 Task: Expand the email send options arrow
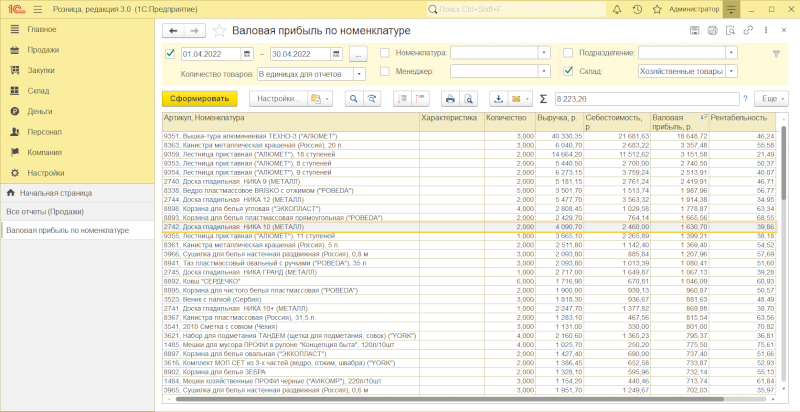(529, 99)
